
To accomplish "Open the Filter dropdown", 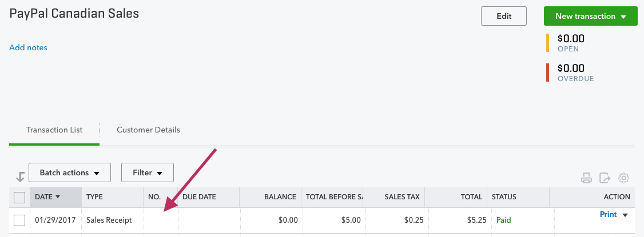I will click(148, 172).
